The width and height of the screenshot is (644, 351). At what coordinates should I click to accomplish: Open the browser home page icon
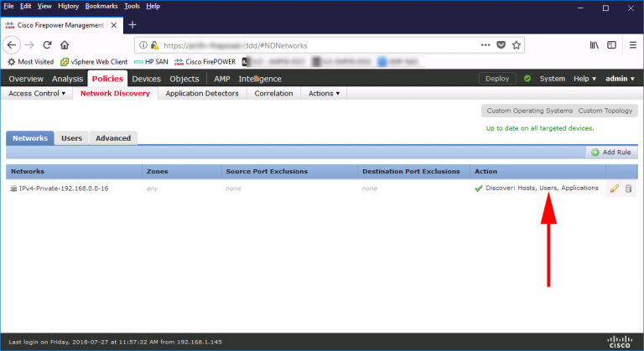65,45
